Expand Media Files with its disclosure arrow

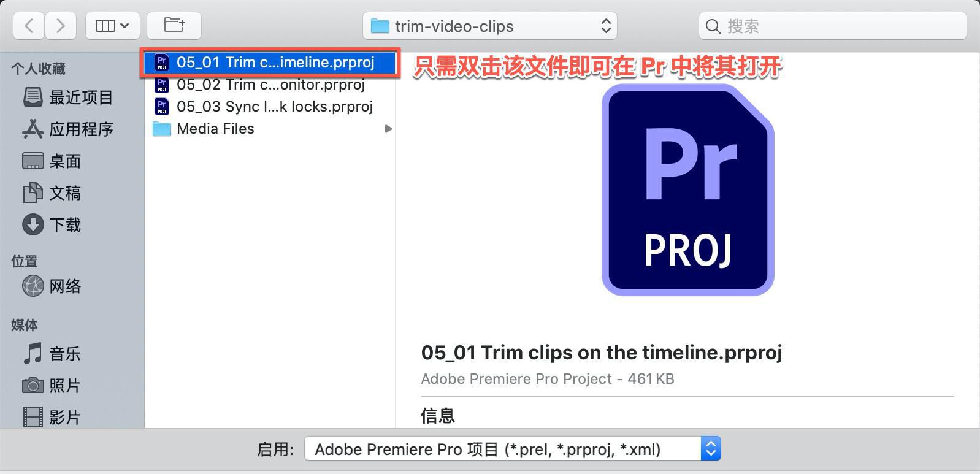[388, 129]
